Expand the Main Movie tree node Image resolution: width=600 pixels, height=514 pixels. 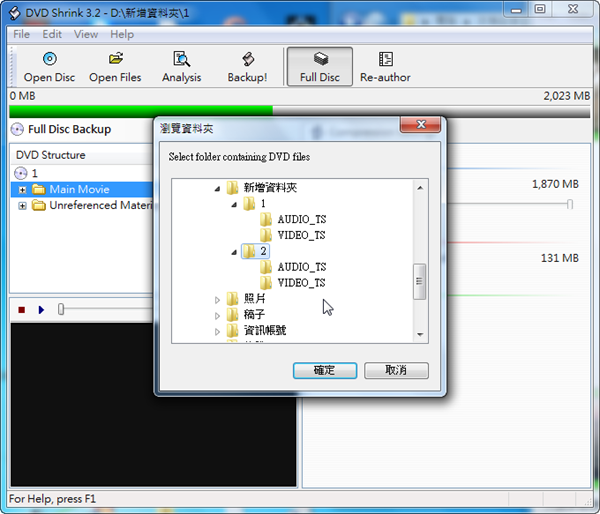tap(22, 190)
